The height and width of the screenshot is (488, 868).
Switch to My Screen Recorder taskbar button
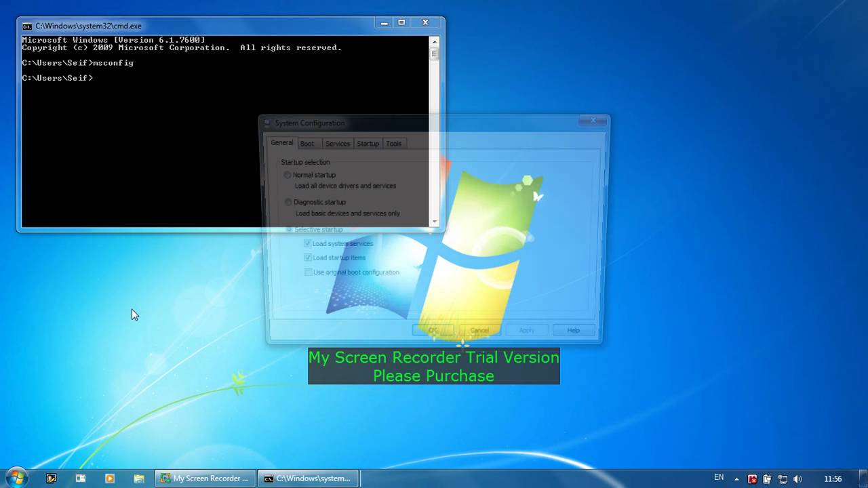[x=205, y=479]
